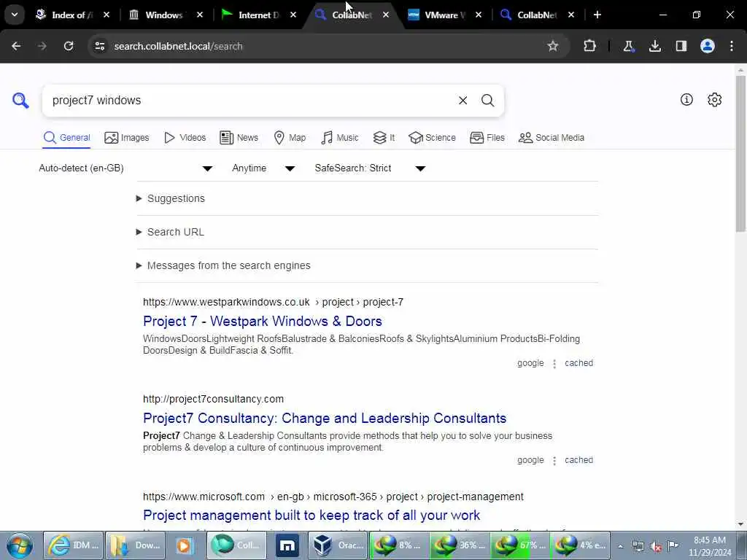Switch to the Science search tab
747x560 pixels.
tap(432, 138)
